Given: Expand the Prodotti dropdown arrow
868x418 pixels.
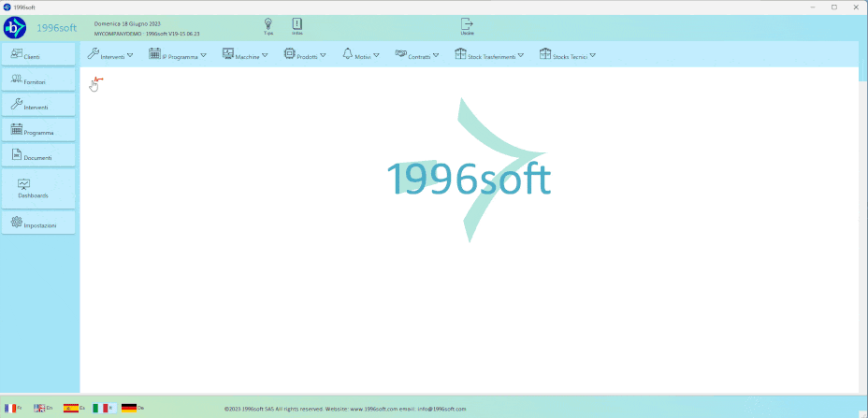Looking at the screenshot, I should click(x=323, y=55).
